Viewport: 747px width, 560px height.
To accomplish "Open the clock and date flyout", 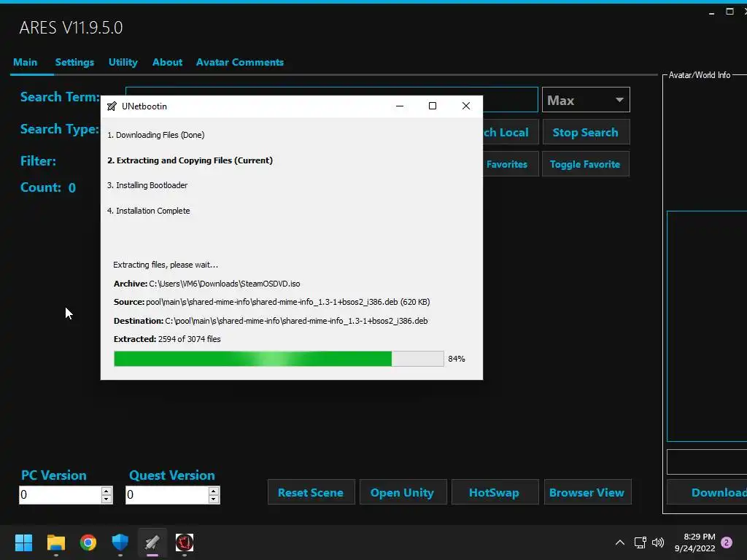I will pyautogui.click(x=695, y=542).
